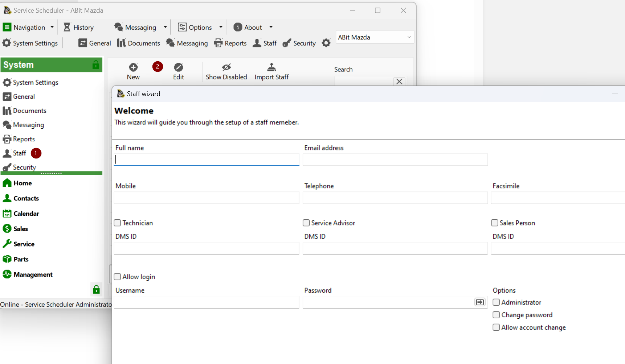
Task: Go to Contacts navigation section
Action: pos(21,198)
